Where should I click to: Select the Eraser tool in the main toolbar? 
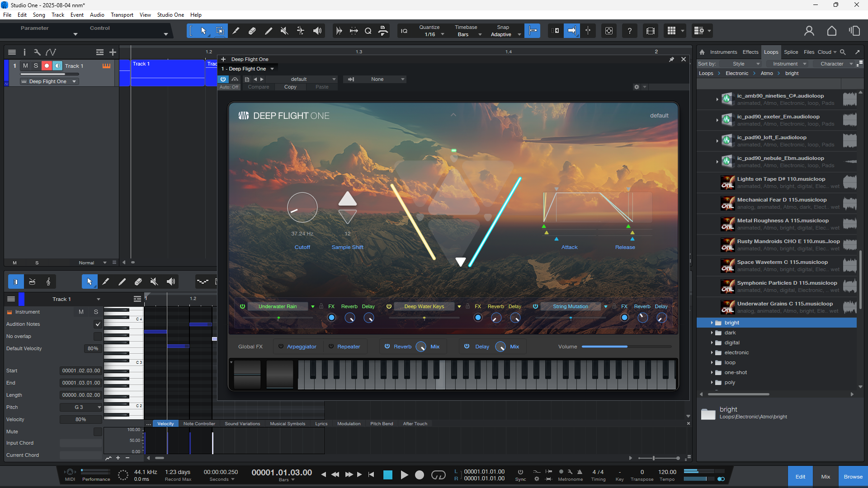pos(252,31)
